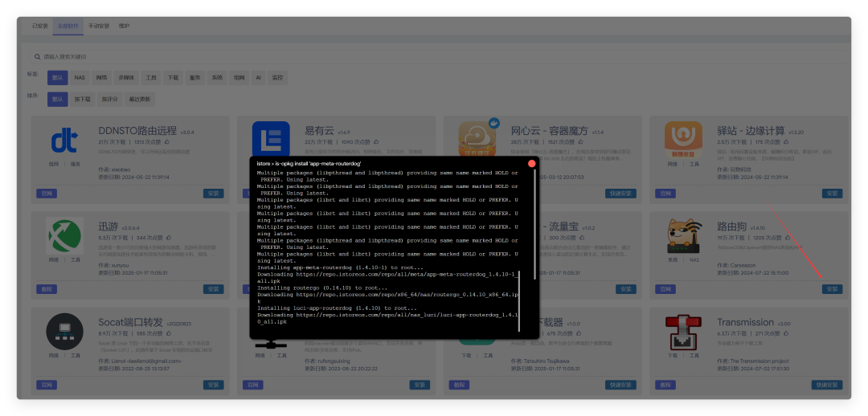
Task: Click 快速安装 for Transmission
Action: coord(827,385)
